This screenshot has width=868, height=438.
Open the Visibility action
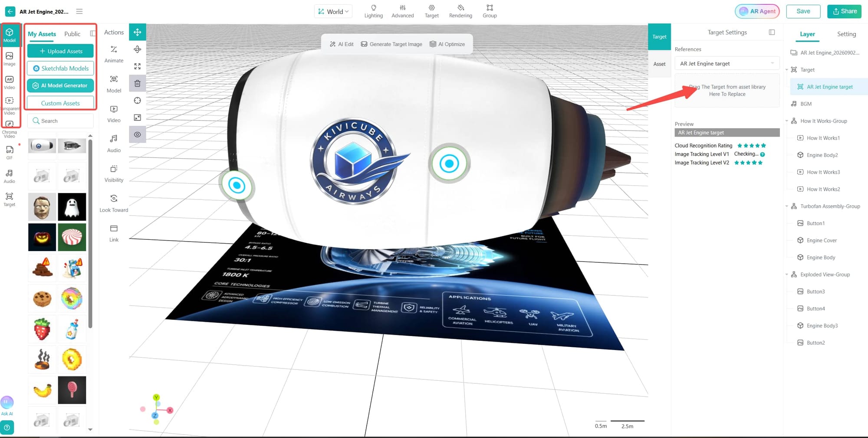click(x=114, y=174)
